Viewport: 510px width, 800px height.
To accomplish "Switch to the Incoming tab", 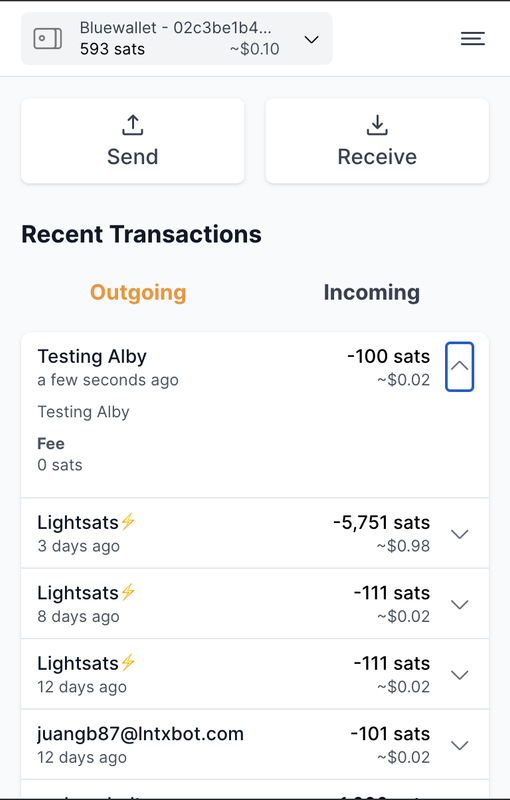I will [x=372, y=292].
